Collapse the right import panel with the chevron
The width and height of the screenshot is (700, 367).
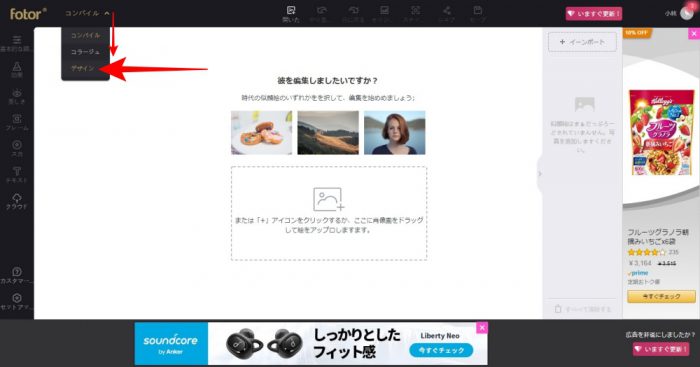(539, 174)
